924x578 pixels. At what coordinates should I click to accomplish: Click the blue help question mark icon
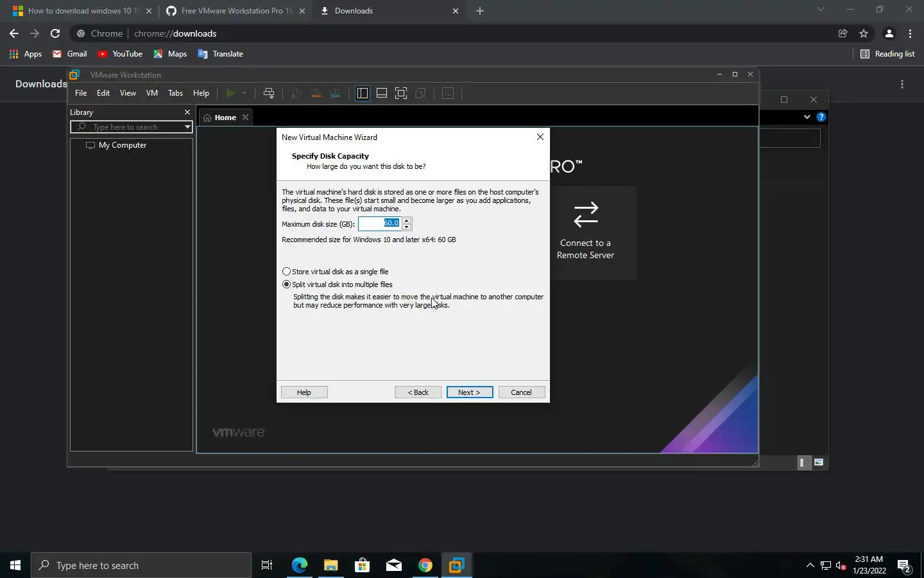tap(821, 117)
